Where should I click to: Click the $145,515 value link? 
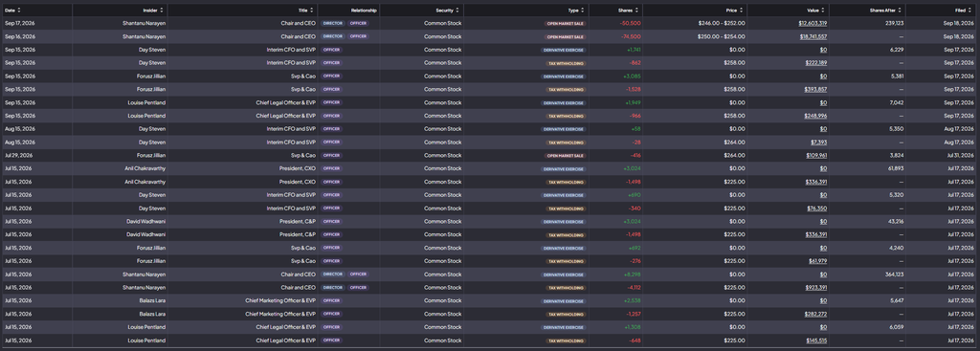tap(817, 340)
